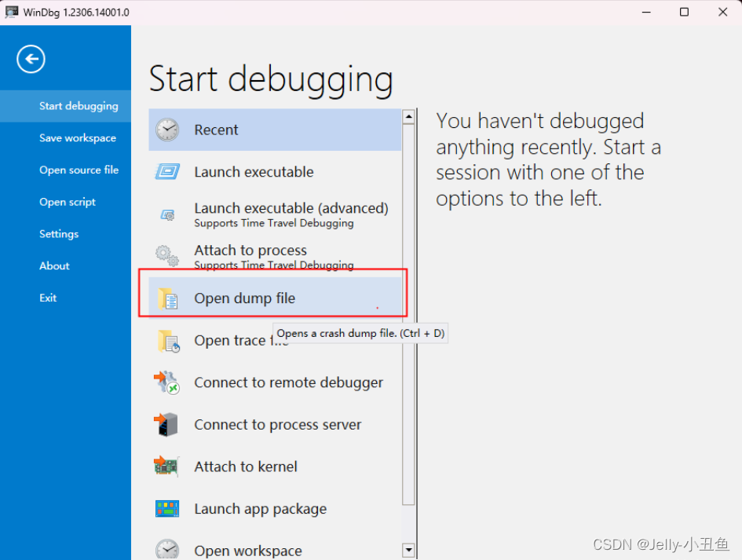
Task: Open the Open dump file option
Action: [x=275, y=298]
